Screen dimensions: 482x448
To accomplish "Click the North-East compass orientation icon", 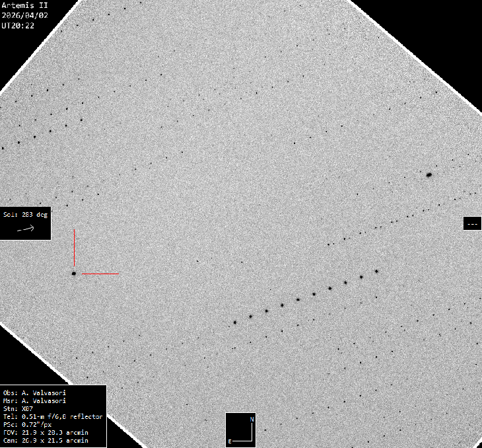I will coord(241,429).
